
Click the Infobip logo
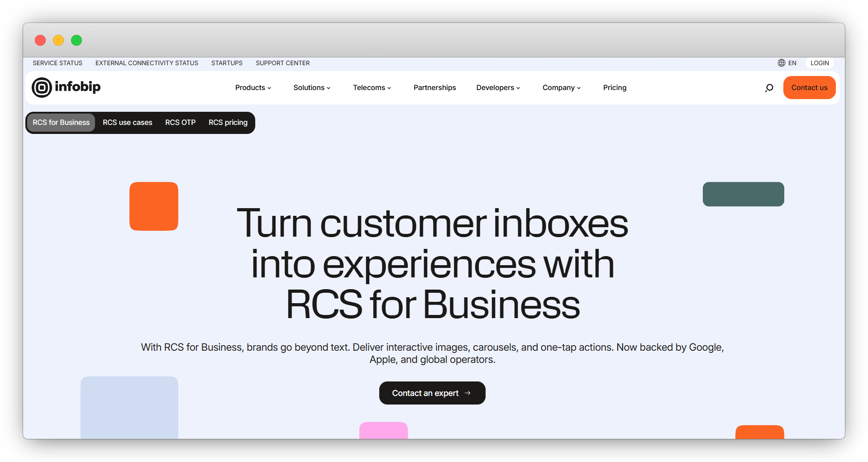point(66,87)
